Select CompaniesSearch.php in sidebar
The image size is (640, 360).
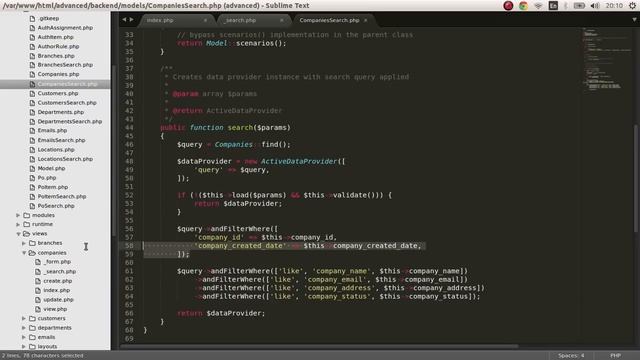pyautogui.click(x=67, y=84)
